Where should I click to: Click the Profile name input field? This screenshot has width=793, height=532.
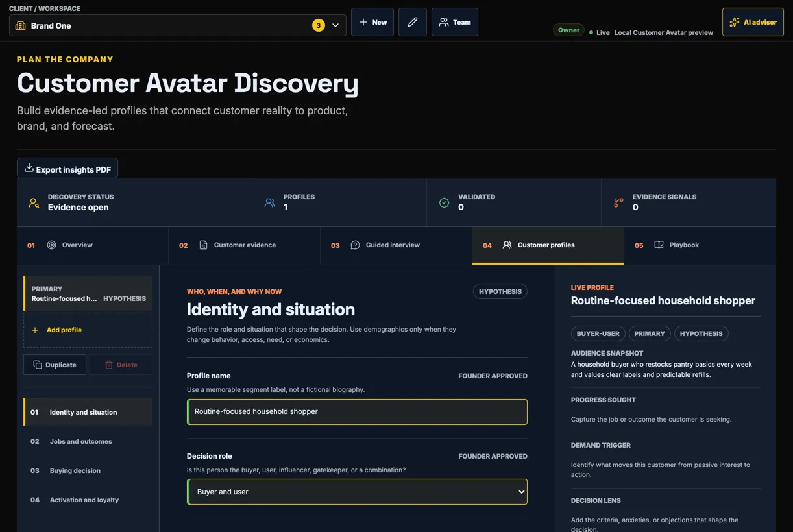point(357,412)
